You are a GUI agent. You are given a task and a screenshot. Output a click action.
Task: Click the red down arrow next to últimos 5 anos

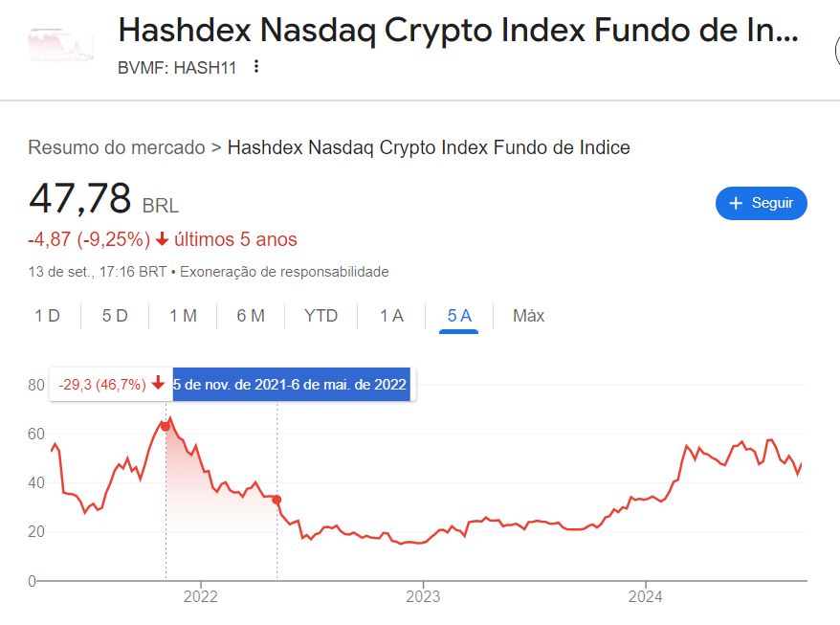pyautogui.click(x=162, y=239)
